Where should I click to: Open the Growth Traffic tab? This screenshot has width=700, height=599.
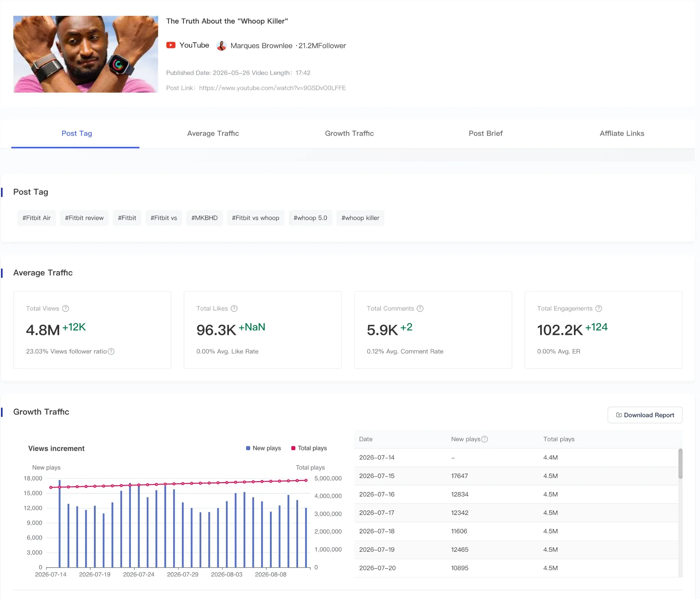click(x=349, y=133)
